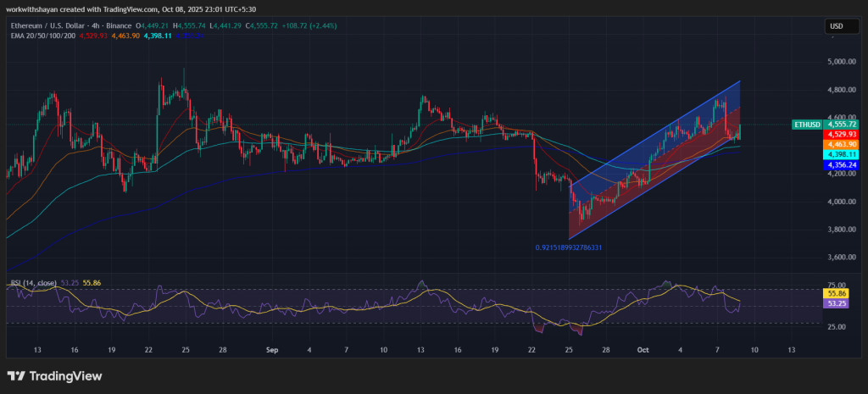Image resolution: width=868 pixels, height=394 pixels.
Task: Select the channel label 0.9215189932786331
Action: point(568,247)
